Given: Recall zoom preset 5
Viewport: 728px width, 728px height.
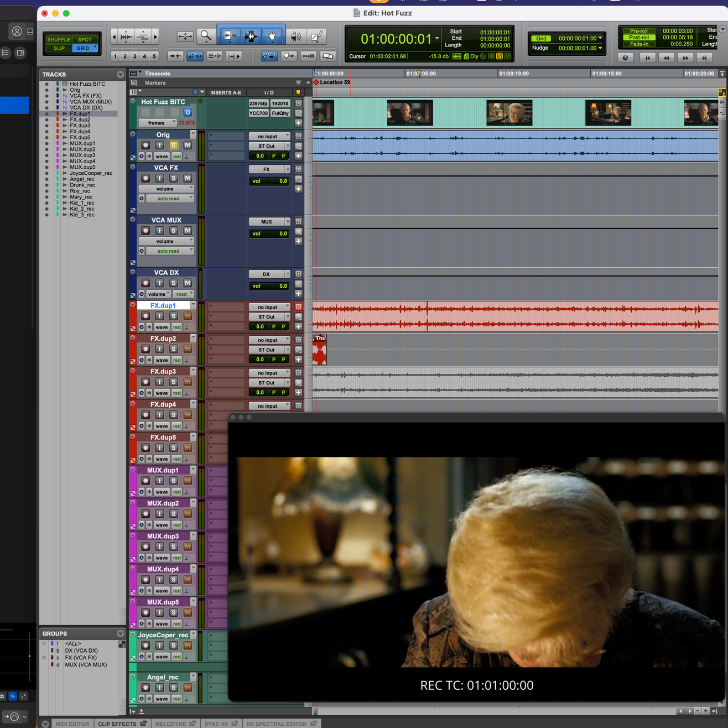Looking at the screenshot, I should [154, 56].
